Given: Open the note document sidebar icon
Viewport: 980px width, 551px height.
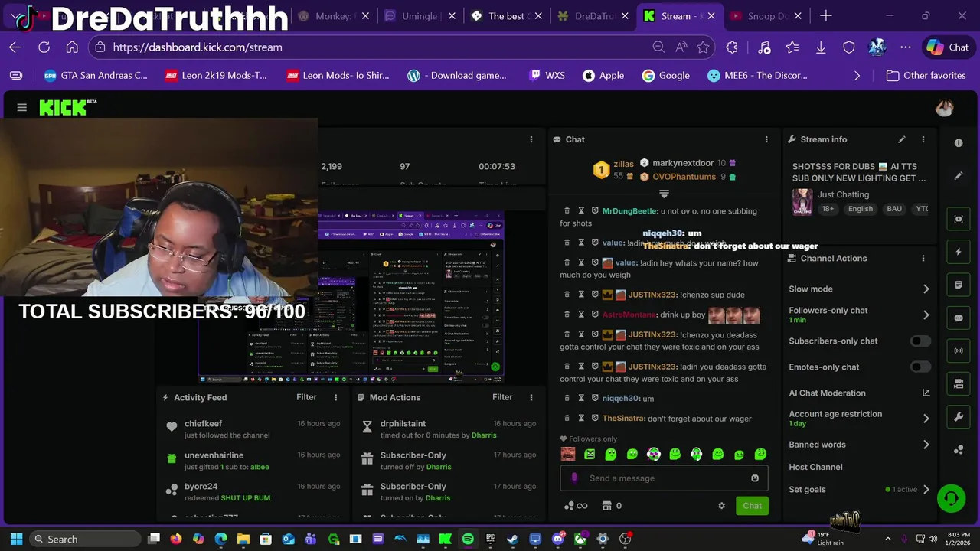Looking at the screenshot, I should click(959, 285).
